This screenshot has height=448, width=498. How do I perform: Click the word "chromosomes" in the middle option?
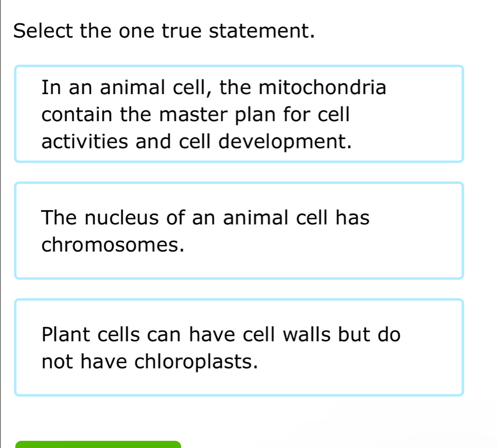[113, 245]
